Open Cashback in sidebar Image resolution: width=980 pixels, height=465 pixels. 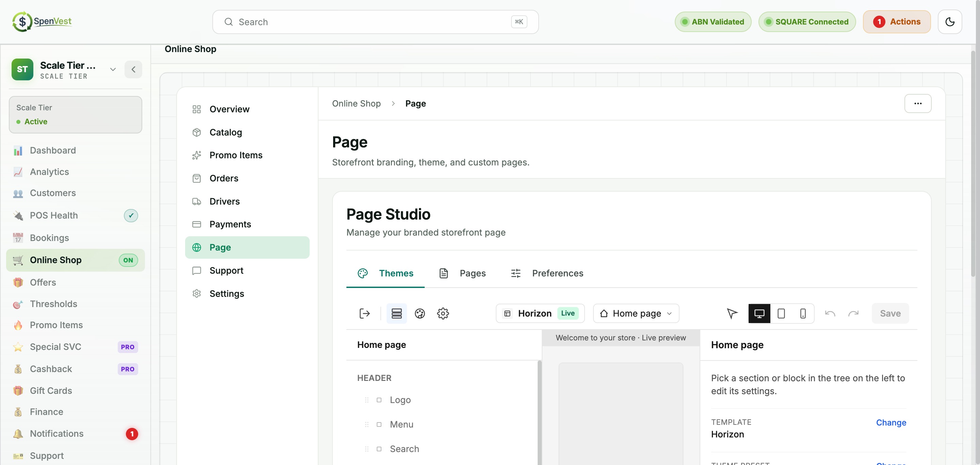tap(75, 369)
